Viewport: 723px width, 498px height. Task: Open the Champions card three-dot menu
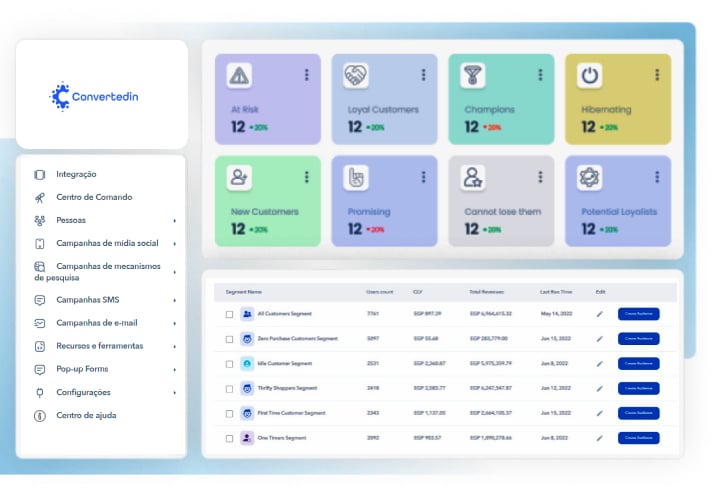click(540, 75)
